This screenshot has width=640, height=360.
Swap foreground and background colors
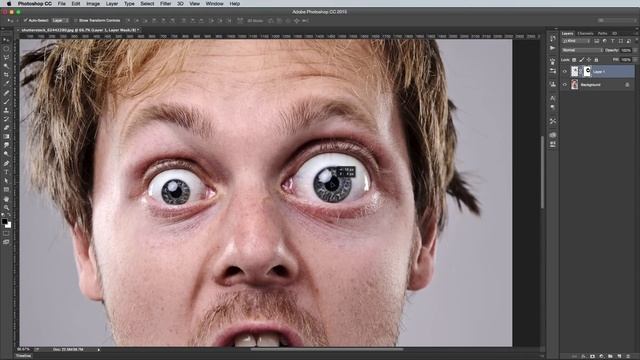coord(9,216)
